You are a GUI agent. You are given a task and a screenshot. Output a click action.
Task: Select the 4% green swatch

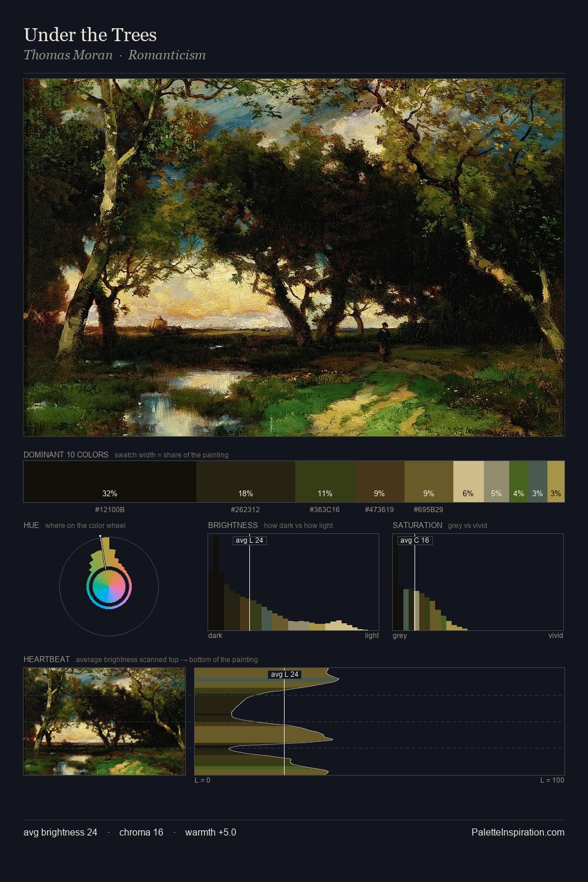[519, 482]
